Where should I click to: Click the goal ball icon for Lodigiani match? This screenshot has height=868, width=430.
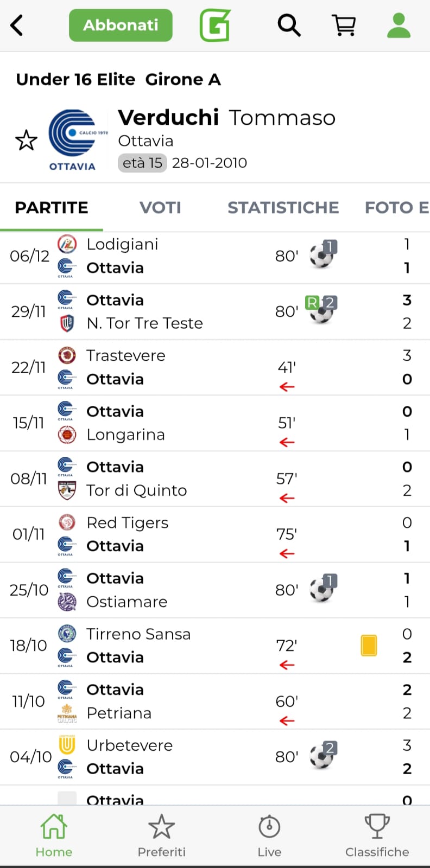click(322, 255)
